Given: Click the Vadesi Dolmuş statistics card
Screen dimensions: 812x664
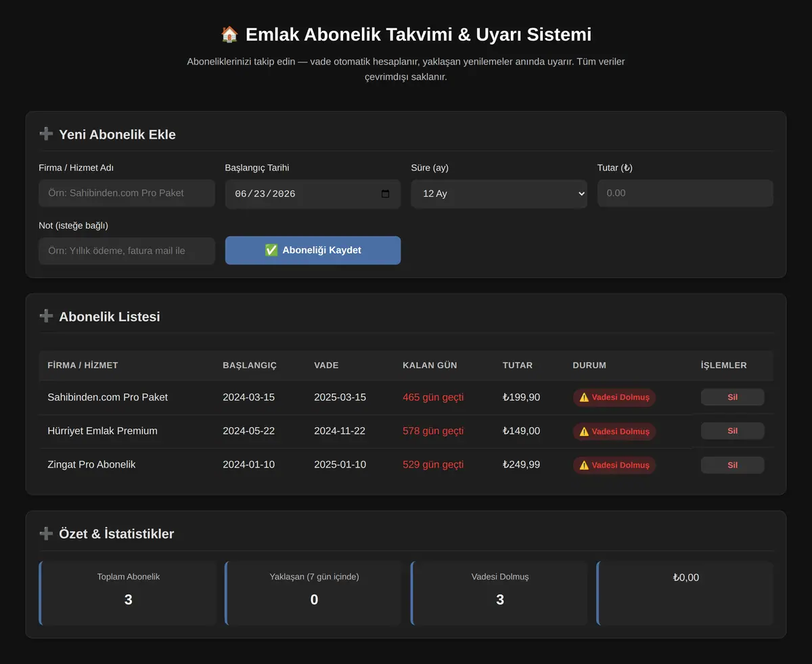Looking at the screenshot, I should click(x=499, y=593).
